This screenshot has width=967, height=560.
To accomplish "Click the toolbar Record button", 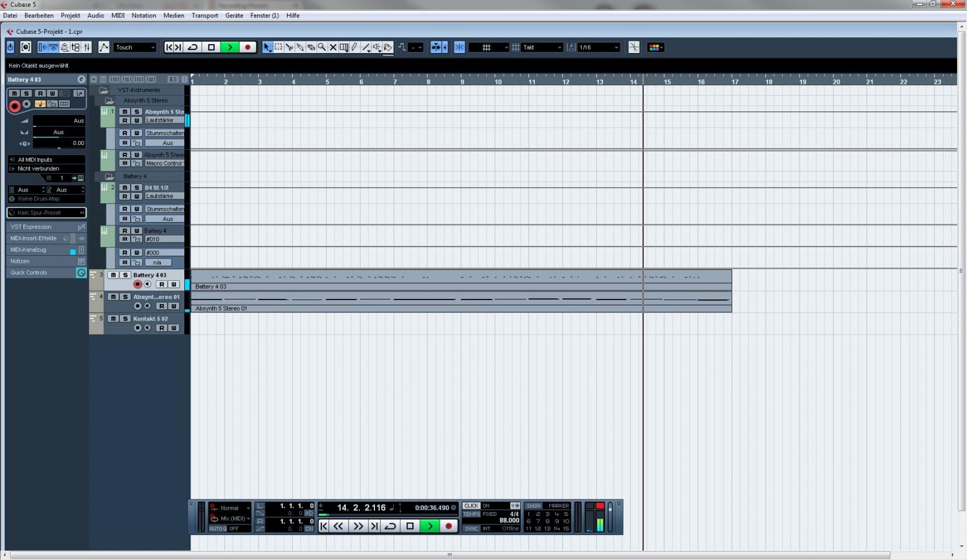I will [x=248, y=47].
